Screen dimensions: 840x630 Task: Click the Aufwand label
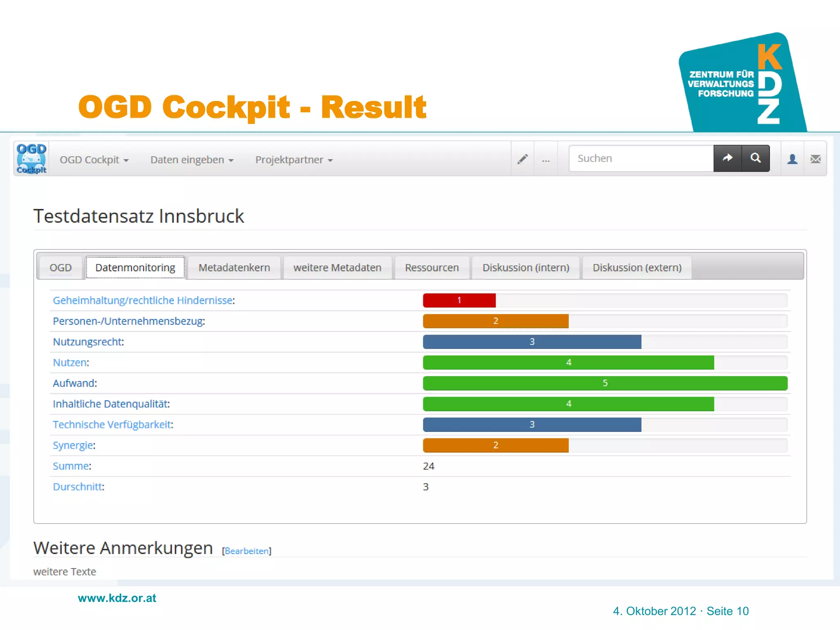click(75, 383)
